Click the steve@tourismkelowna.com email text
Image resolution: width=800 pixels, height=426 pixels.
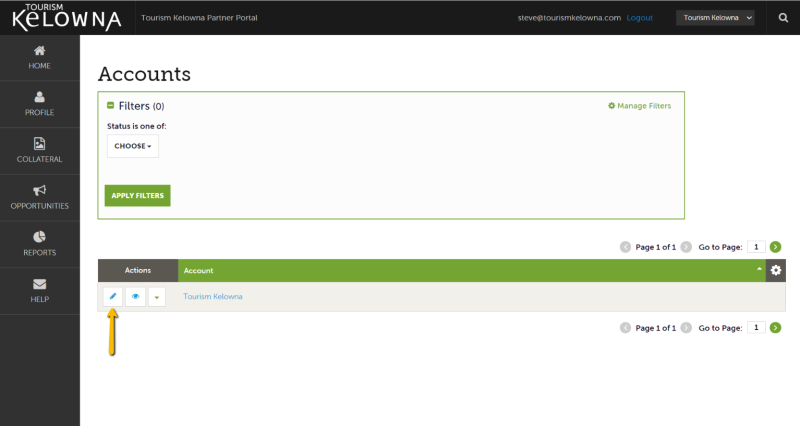tap(569, 18)
